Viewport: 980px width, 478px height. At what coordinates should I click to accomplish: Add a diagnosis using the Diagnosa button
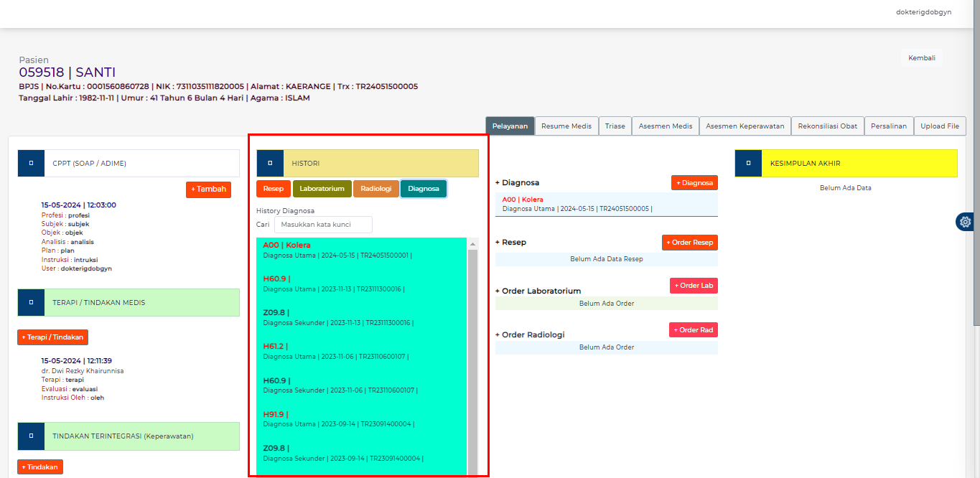point(694,182)
